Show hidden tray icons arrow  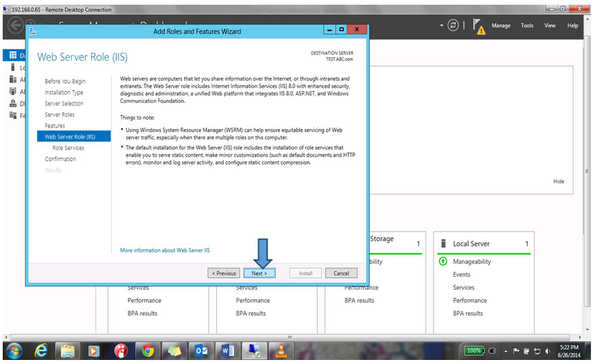pos(506,351)
